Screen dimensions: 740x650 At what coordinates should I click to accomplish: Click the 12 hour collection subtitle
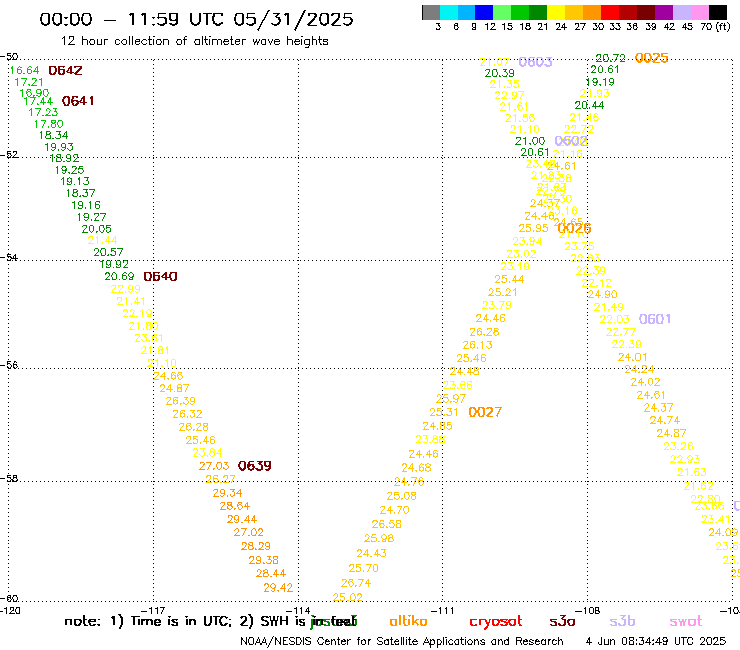point(194,41)
